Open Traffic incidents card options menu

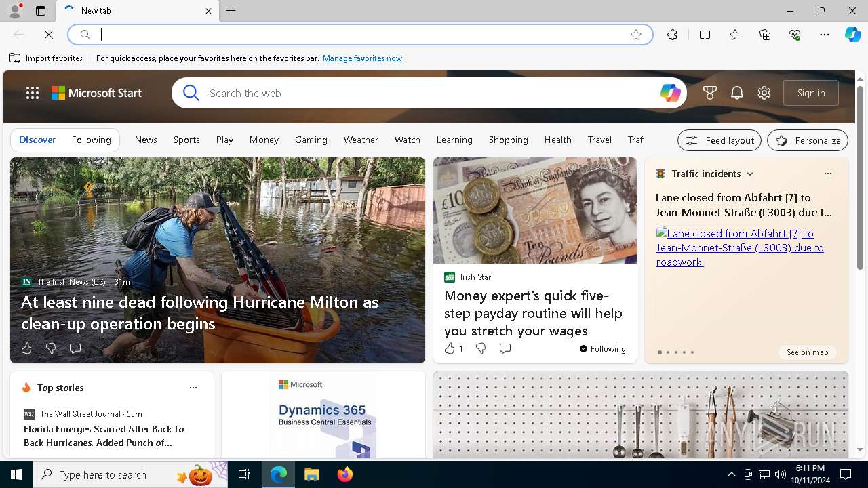827,174
